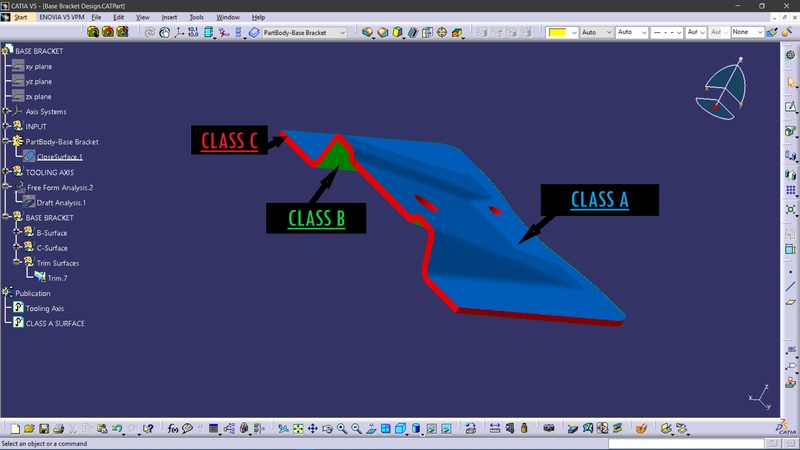Open a file with the folder icon
This screenshot has height=450, width=800.
(x=29, y=429)
